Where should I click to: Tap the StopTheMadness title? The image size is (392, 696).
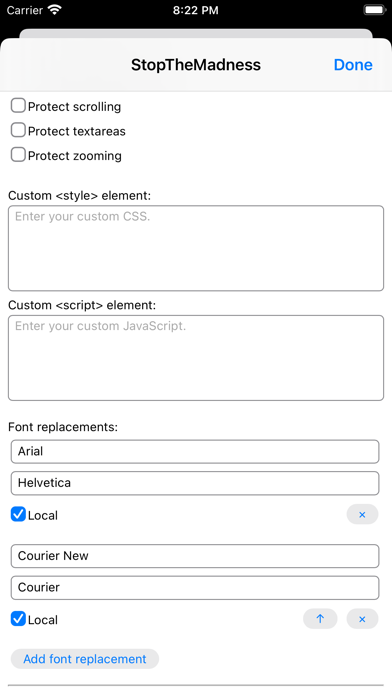click(196, 65)
